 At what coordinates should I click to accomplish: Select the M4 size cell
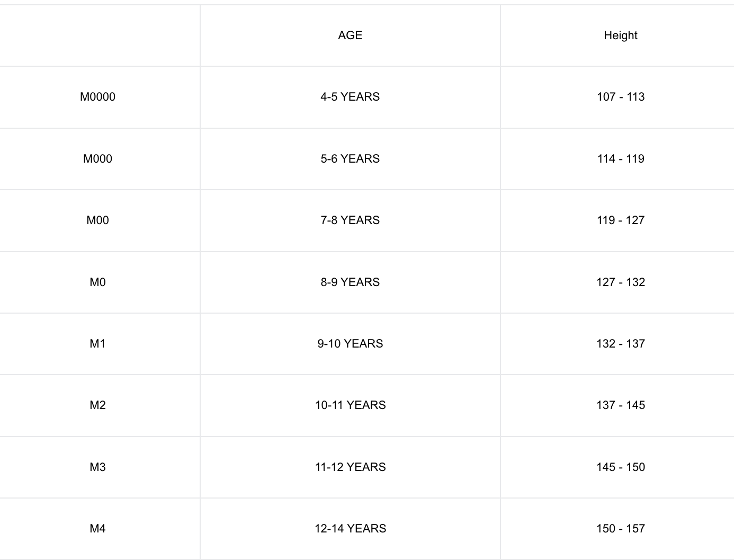tap(97, 529)
